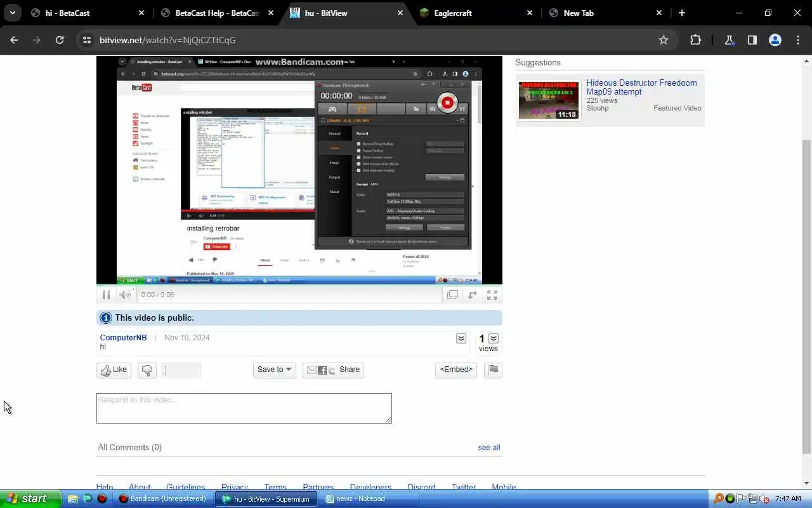Image resolution: width=812 pixels, height=508 pixels.
Task: Switch to hu - BitView - Supermium taskbar button
Action: [266, 499]
